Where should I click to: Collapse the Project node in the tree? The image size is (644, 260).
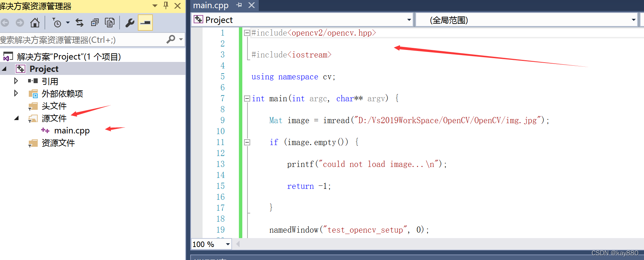coord(4,69)
